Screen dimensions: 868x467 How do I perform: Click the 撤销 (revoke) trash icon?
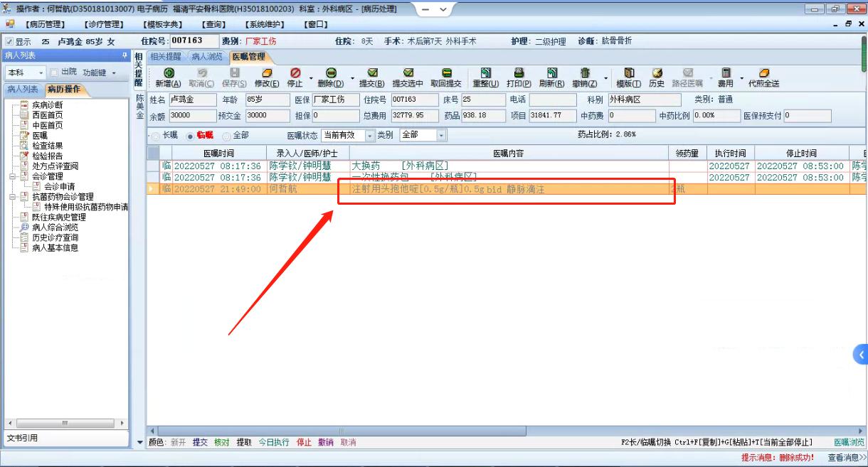(585, 73)
